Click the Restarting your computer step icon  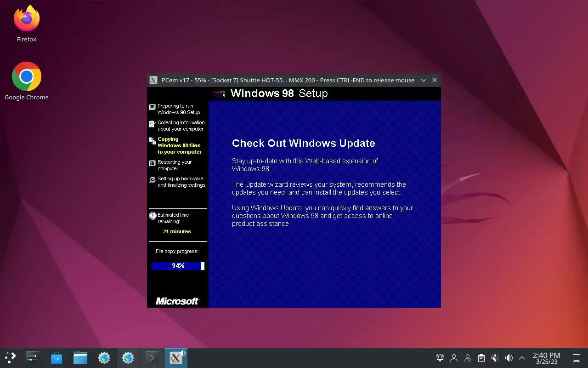153,163
